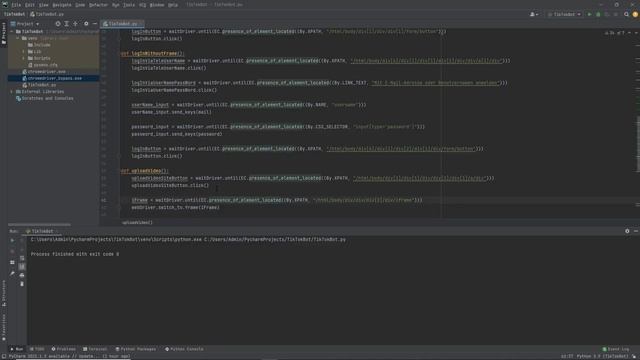Open the Refactor menu
Screen dimensions: 640x360
[x=98, y=5]
